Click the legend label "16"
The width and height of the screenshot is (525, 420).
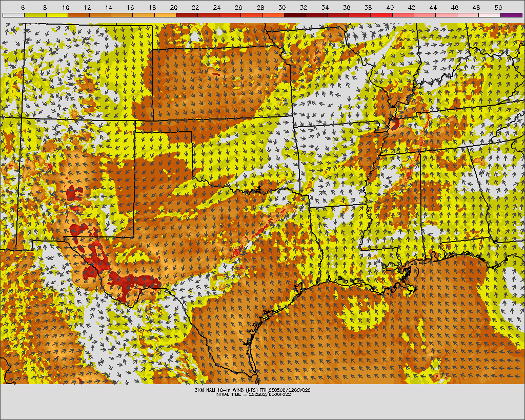131,7
